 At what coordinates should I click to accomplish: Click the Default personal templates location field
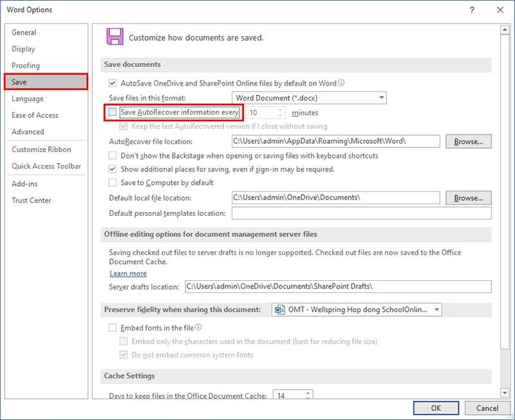(x=362, y=213)
